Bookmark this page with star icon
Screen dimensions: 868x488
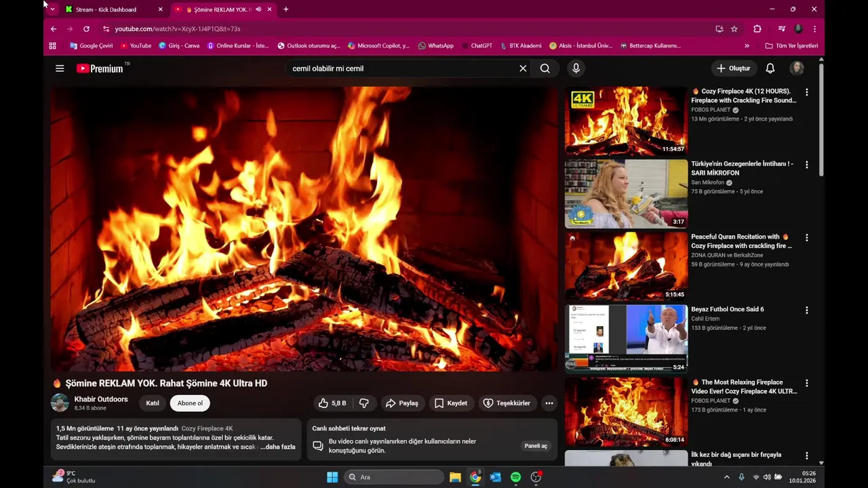pos(734,29)
